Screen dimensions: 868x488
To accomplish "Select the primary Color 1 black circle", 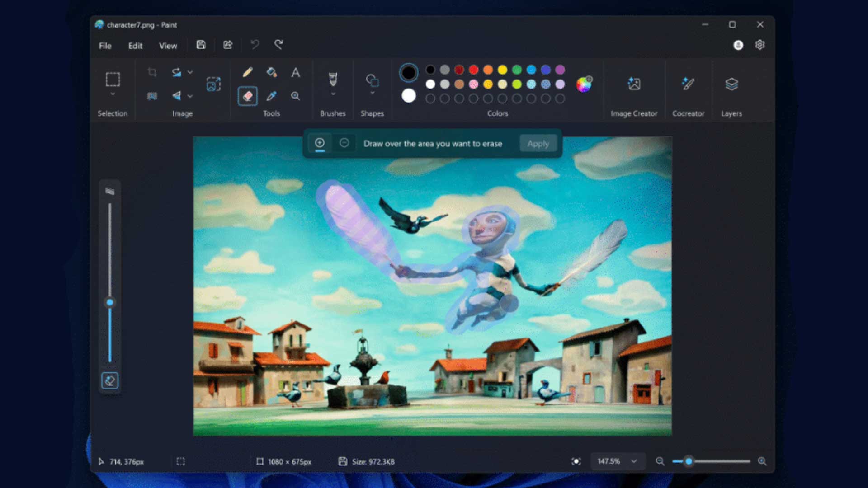I will click(408, 72).
